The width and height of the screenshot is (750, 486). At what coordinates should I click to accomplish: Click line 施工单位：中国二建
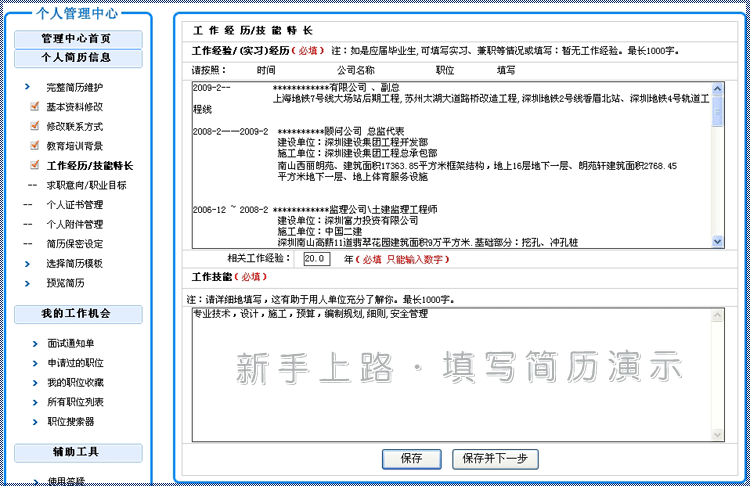[x=320, y=232]
